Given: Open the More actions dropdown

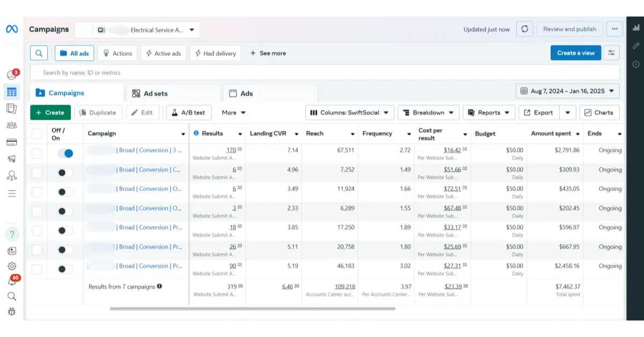Looking at the screenshot, I should (233, 113).
